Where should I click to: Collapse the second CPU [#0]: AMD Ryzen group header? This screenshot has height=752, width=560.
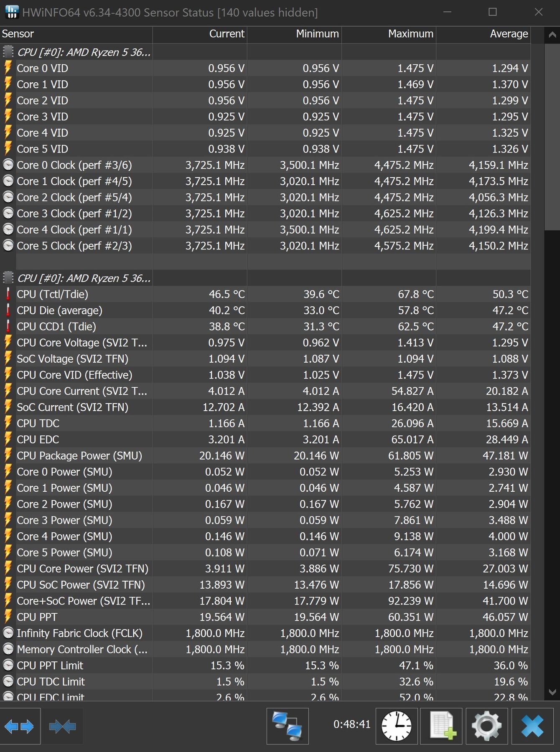pos(84,278)
